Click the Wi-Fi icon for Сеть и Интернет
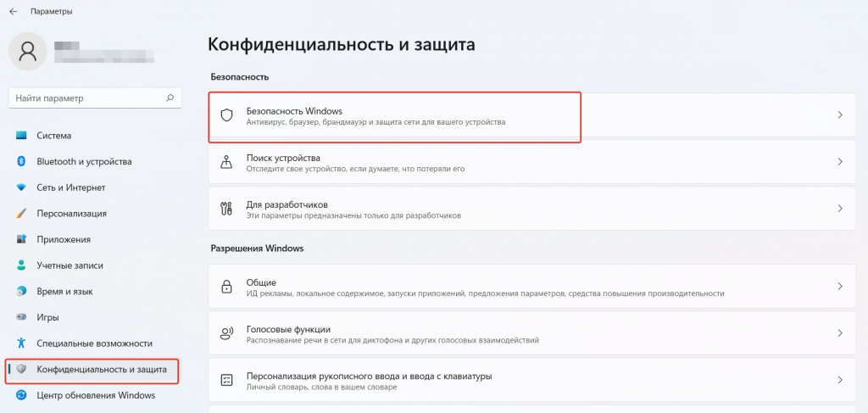868x413 pixels. (21, 187)
